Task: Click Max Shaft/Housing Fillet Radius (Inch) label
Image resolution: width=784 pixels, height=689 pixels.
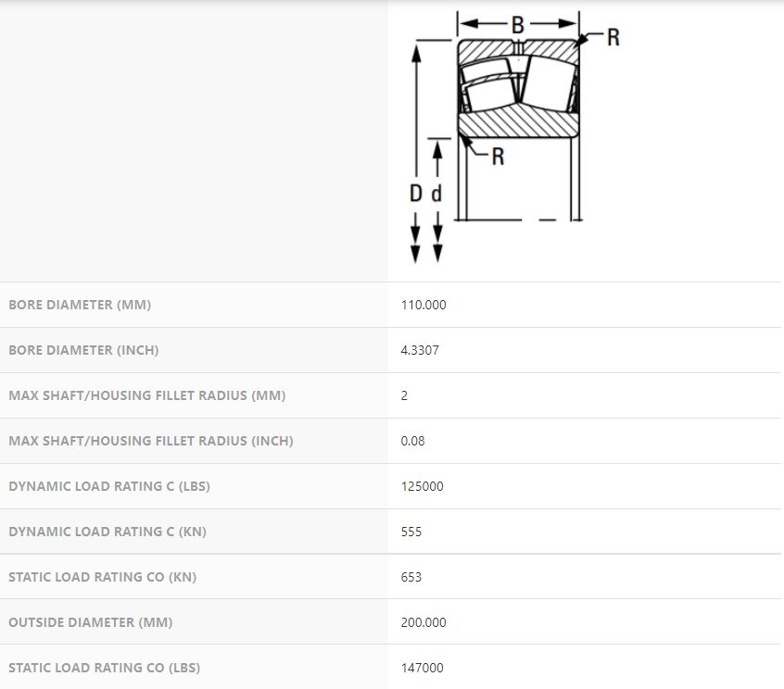Action: click(150, 441)
